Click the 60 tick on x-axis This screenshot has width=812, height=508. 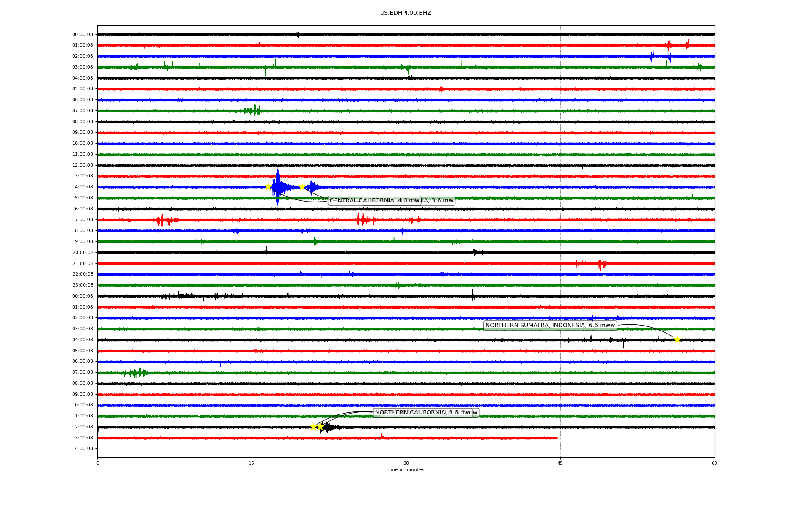[714, 463]
